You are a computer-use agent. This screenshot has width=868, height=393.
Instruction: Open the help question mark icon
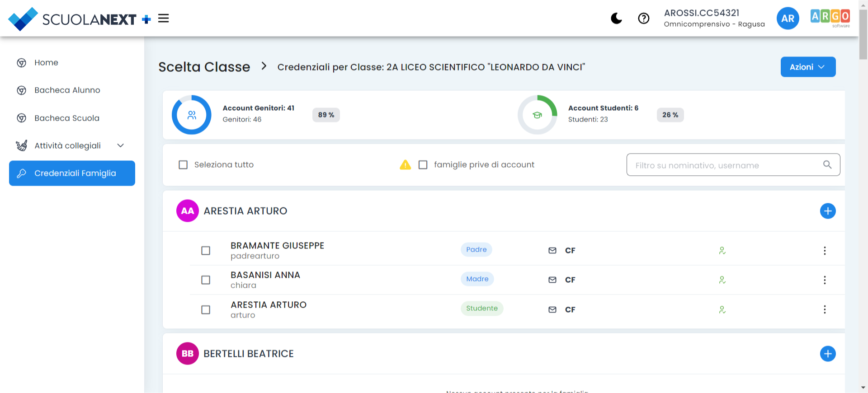pos(643,19)
